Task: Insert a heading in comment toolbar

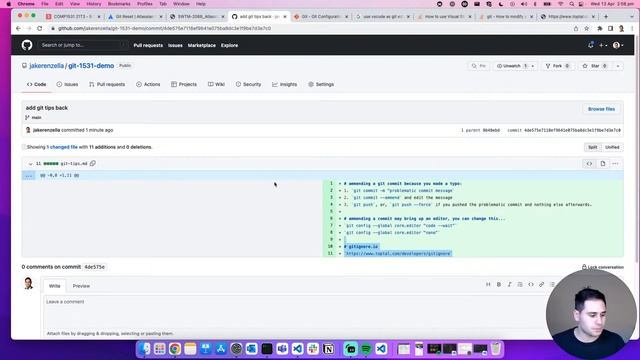Action: click(x=488, y=284)
